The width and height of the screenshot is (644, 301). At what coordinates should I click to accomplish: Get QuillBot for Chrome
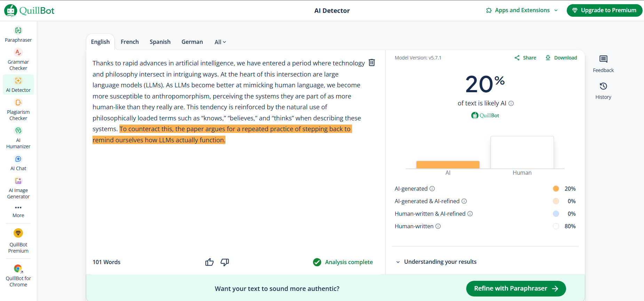[x=18, y=275]
